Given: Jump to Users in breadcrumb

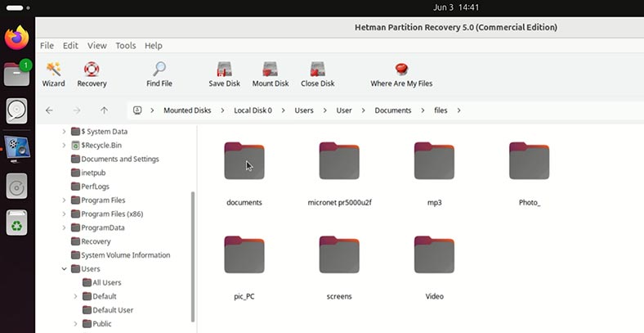Looking at the screenshot, I should 304,110.
